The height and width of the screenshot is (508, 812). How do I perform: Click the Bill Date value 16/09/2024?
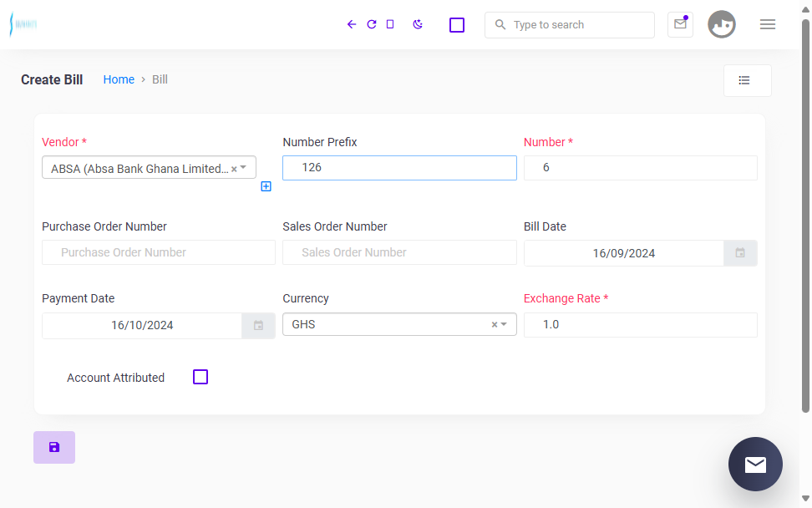click(x=623, y=253)
